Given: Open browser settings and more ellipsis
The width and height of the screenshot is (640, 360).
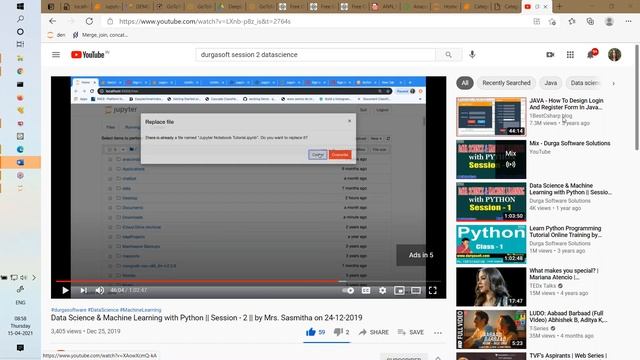Looking at the screenshot, I should (629, 21).
